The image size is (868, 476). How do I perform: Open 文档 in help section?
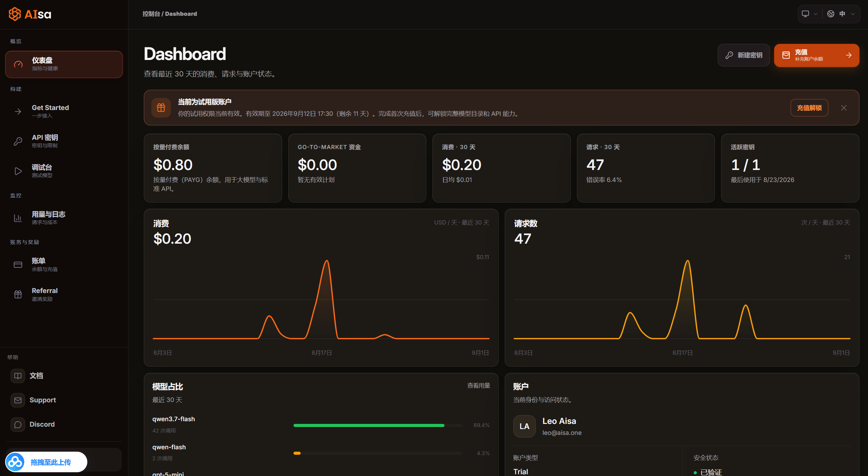click(64, 376)
